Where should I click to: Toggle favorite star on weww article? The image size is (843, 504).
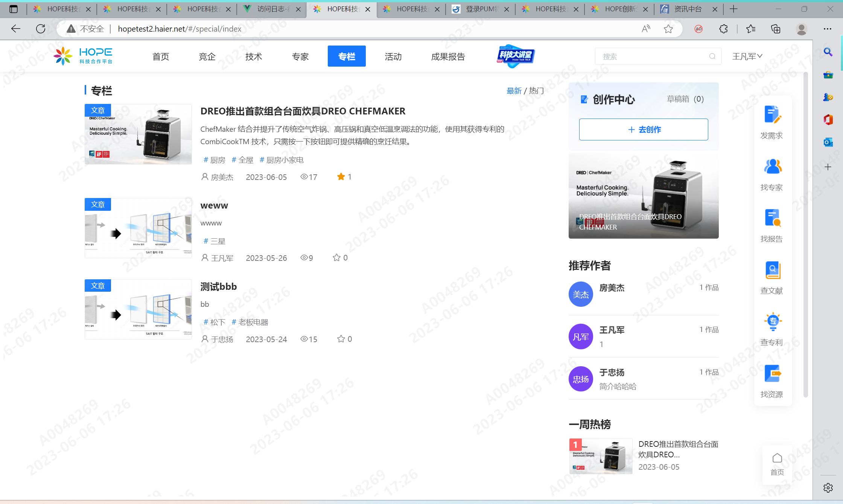(336, 257)
